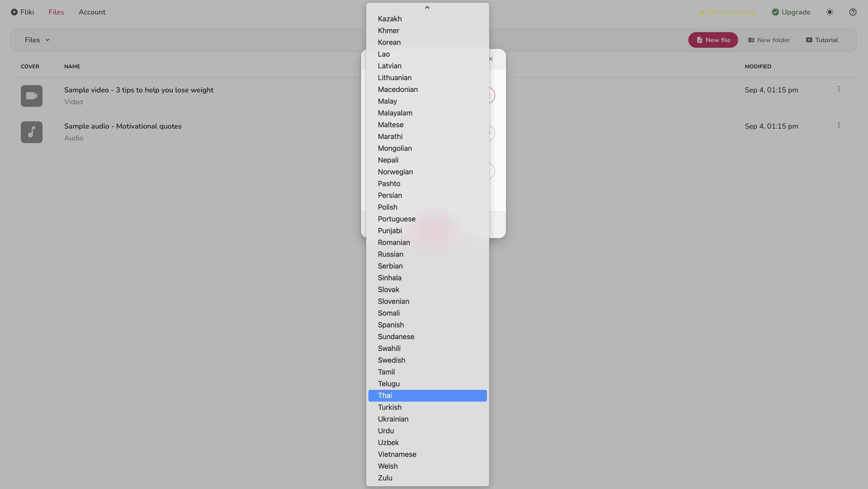Screen dimensions: 868x489
Task: Open the sample video's three-dot menu
Action: click(839, 89)
